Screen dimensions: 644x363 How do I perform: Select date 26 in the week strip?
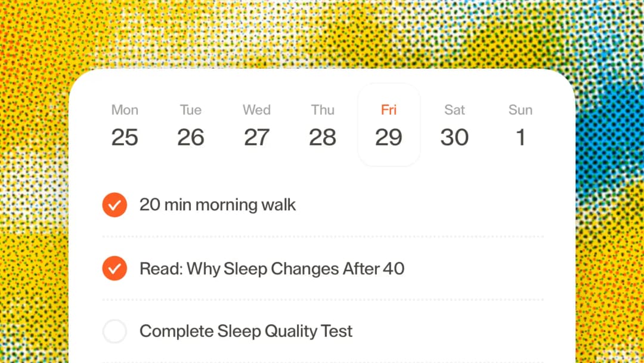point(191,137)
